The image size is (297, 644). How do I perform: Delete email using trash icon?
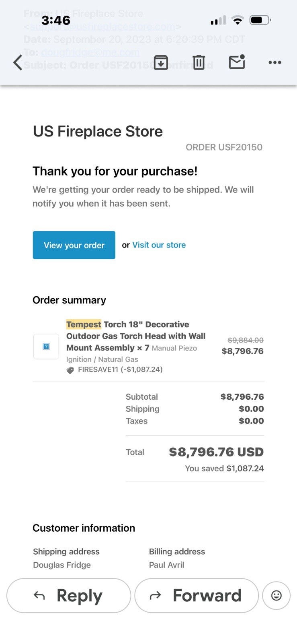199,62
